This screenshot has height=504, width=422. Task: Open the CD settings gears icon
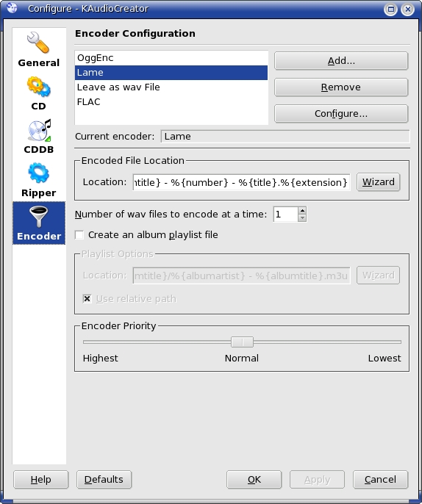38,87
